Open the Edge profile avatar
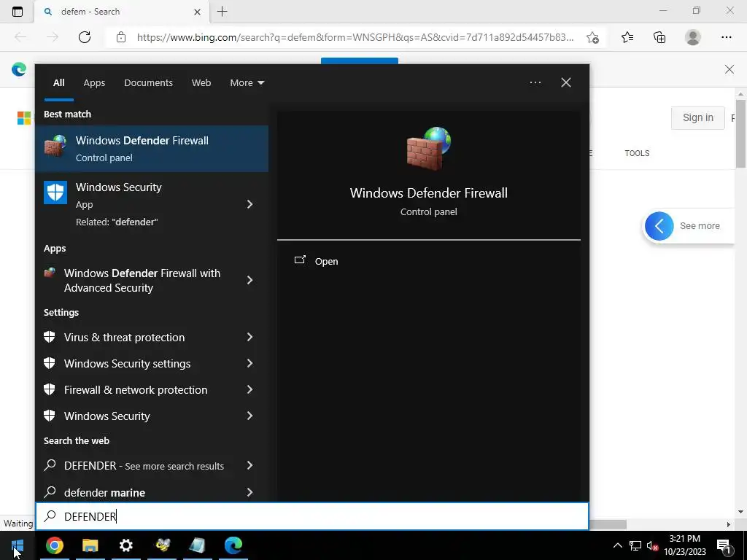The image size is (747, 560). coord(693,37)
